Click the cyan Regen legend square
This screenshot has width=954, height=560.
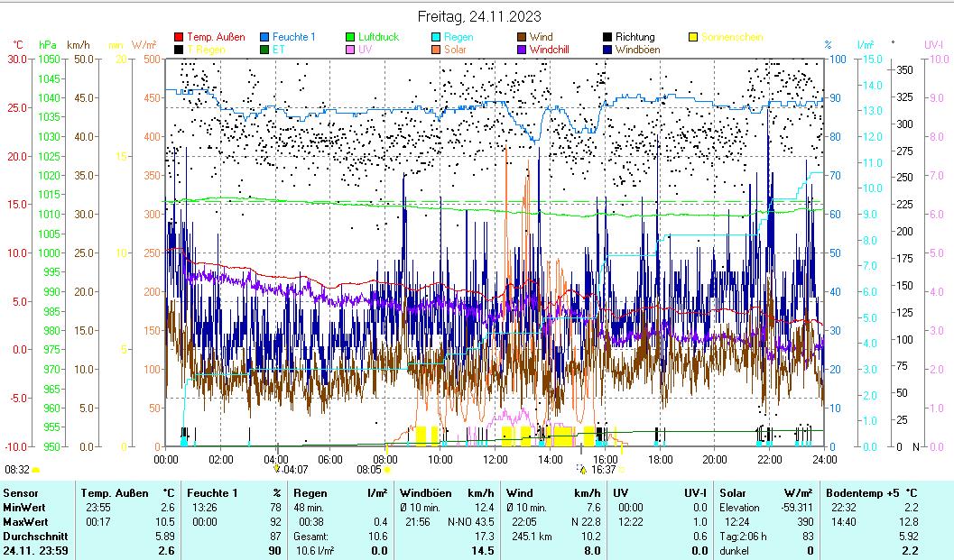(436, 38)
